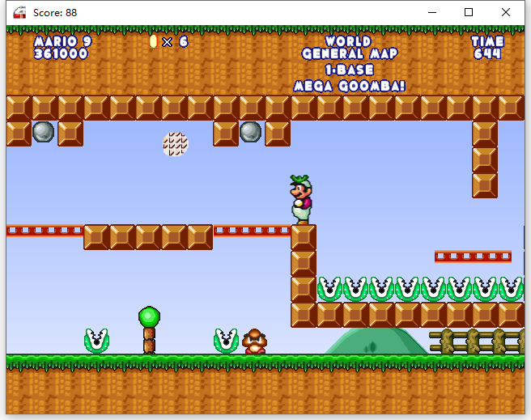Click the piranha plant beside the Goomba
This screenshot has height=420, width=531.
(226, 341)
